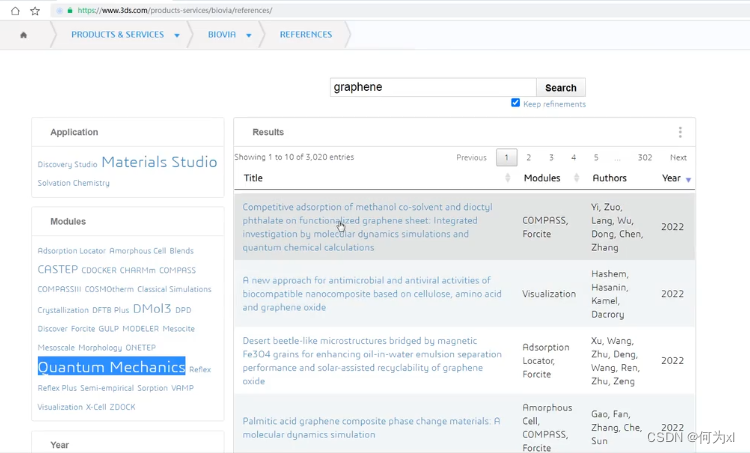The height and width of the screenshot is (453, 750).
Task: Click 'Showing 1 to 10 of 3,020 entries'
Action: [294, 157]
